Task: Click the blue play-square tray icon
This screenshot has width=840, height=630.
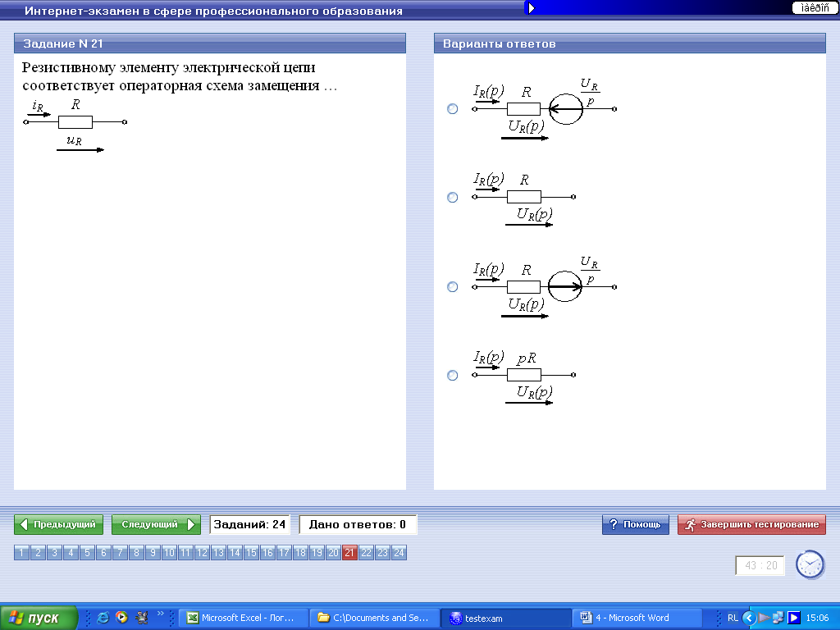Action: pos(794,618)
